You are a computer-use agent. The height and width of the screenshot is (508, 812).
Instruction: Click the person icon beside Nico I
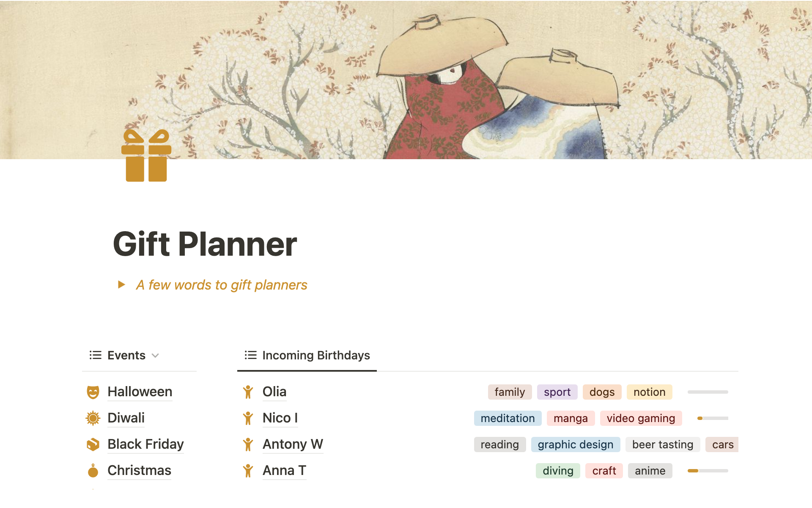pyautogui.click(x=248, y=418)
